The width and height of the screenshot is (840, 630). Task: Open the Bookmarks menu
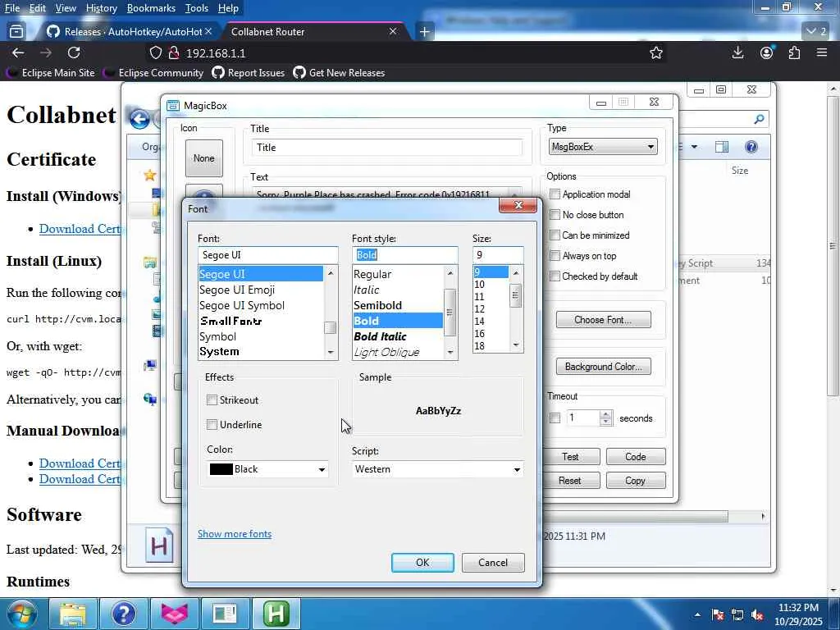(151, 8)
